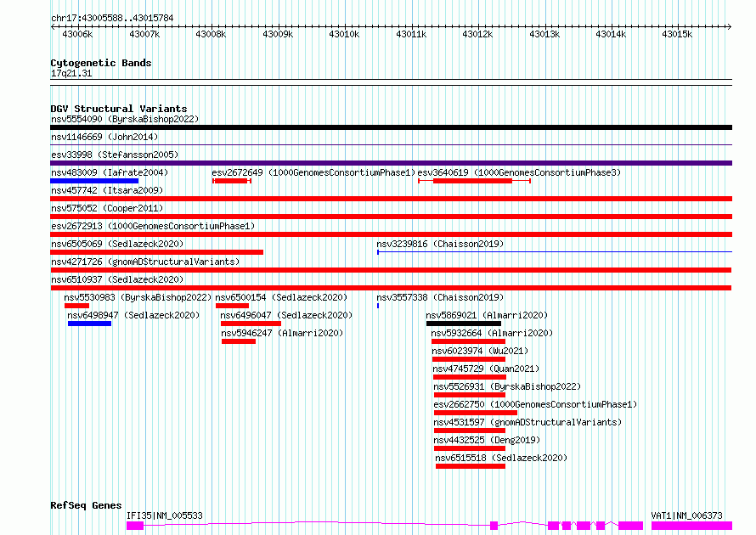The image size is (756, 535).
Task: Open nsv5530983 (ByrskaBishop2022) label
Action: coord(138,297)
